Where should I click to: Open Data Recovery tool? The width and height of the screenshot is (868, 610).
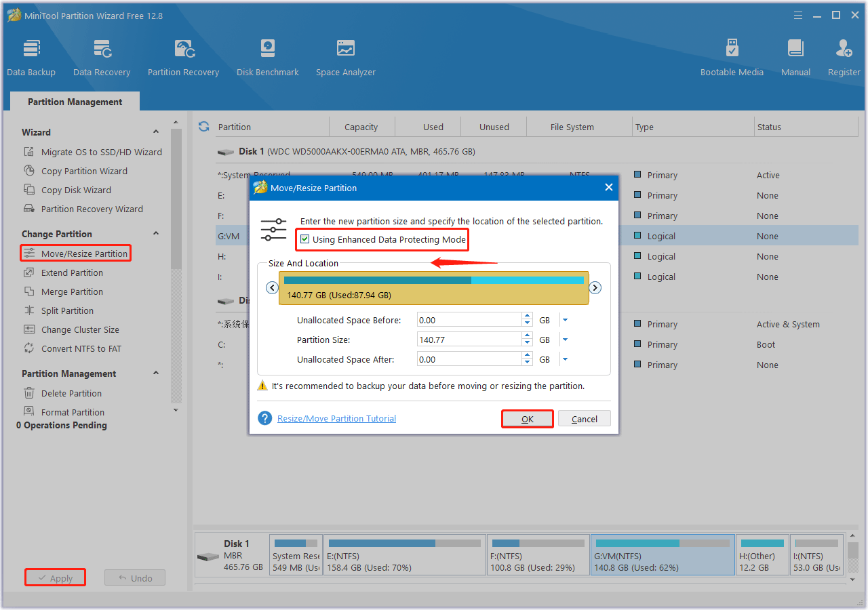[102, 58]
